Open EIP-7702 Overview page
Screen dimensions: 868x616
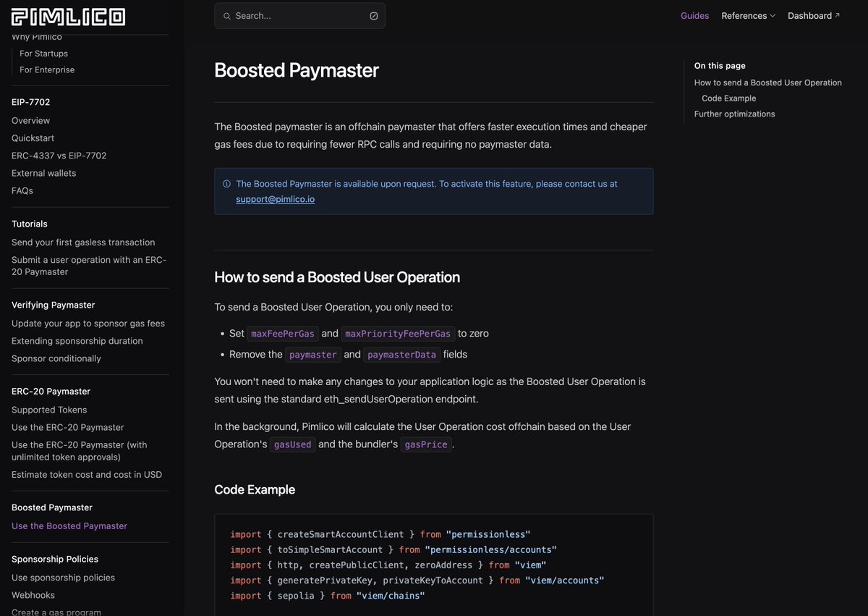click(x=31, y=121)
